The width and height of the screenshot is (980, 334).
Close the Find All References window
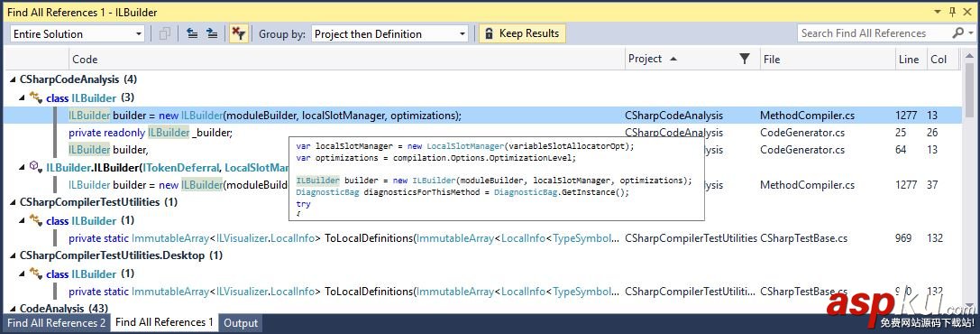coord(967,11)
